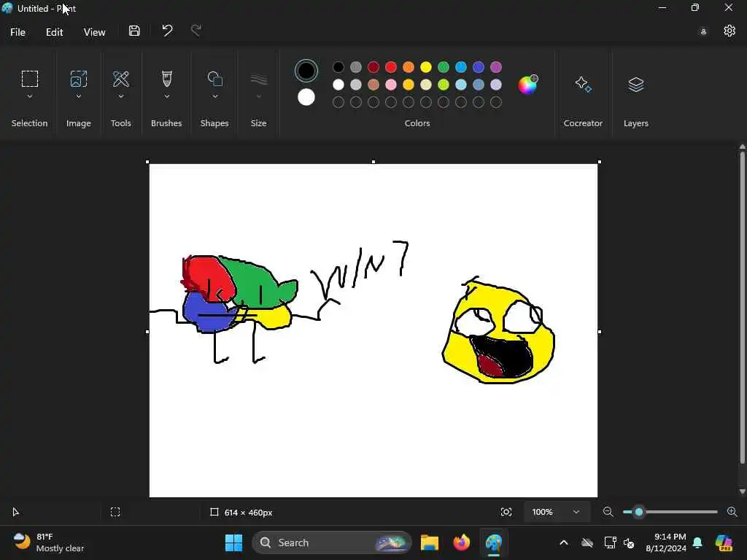Click the vertical scrollbar up arrow

[742, 147]
